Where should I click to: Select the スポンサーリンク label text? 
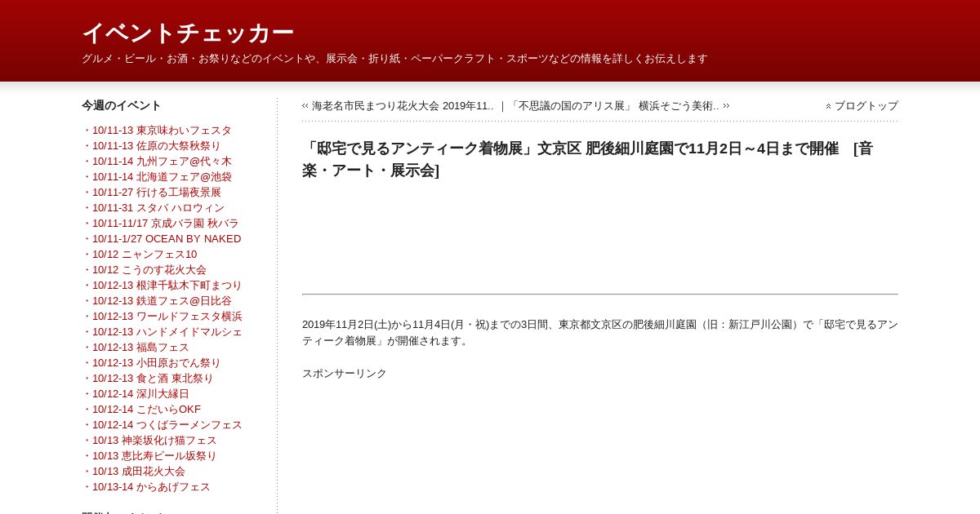coord(345,374)
